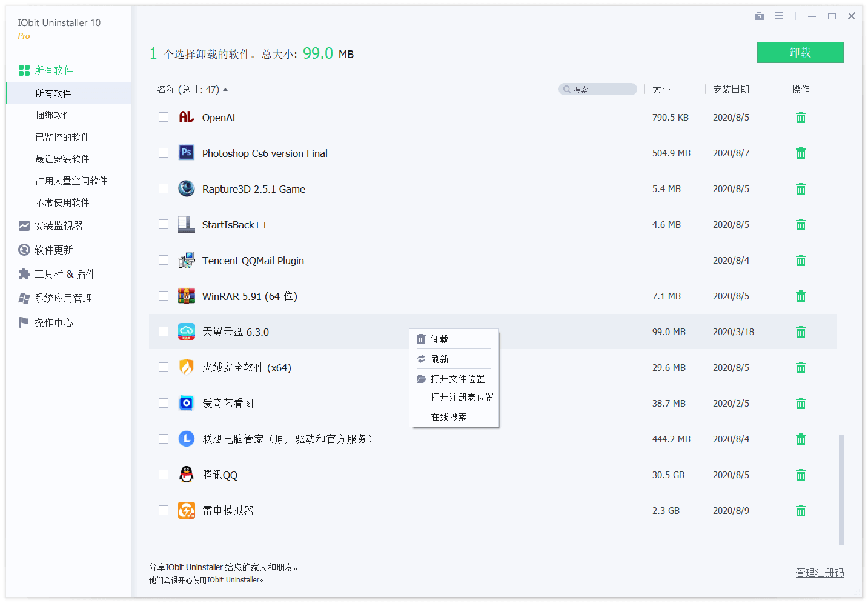Click the green 卸载 button
The width and height of the screenshot is (868, 603).
point(800,52)
